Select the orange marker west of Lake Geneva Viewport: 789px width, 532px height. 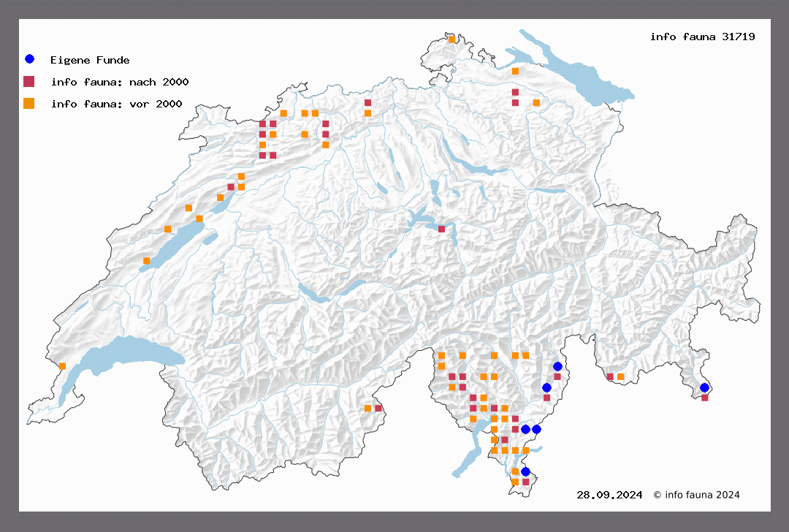tap(63, 366)
